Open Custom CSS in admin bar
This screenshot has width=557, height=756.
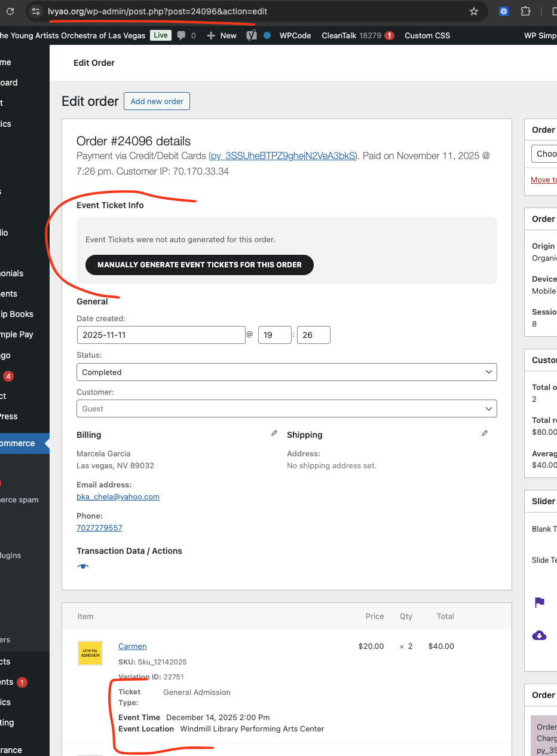[427, 35]
